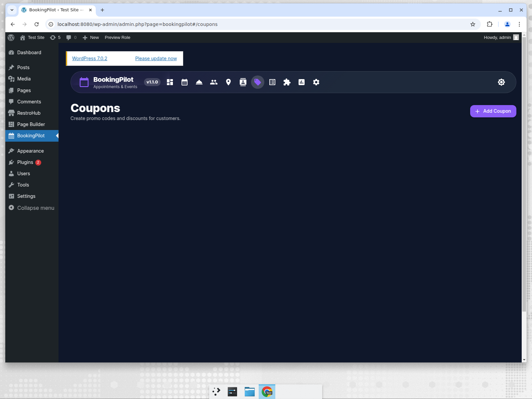Open Plugins in the sidebar menu
Screen dimensions: 532x399
tap(32, 162)
